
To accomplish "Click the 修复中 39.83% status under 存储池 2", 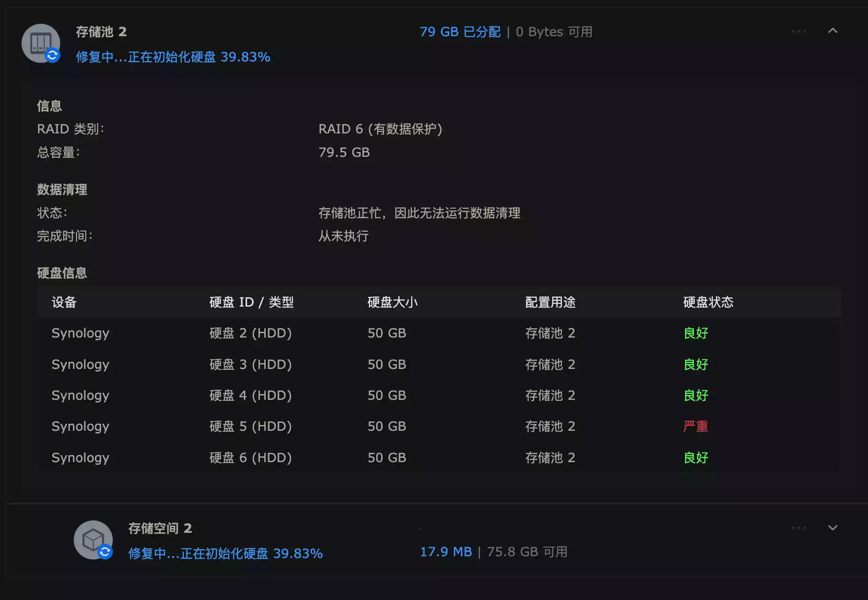I will (x=173, y=57).
